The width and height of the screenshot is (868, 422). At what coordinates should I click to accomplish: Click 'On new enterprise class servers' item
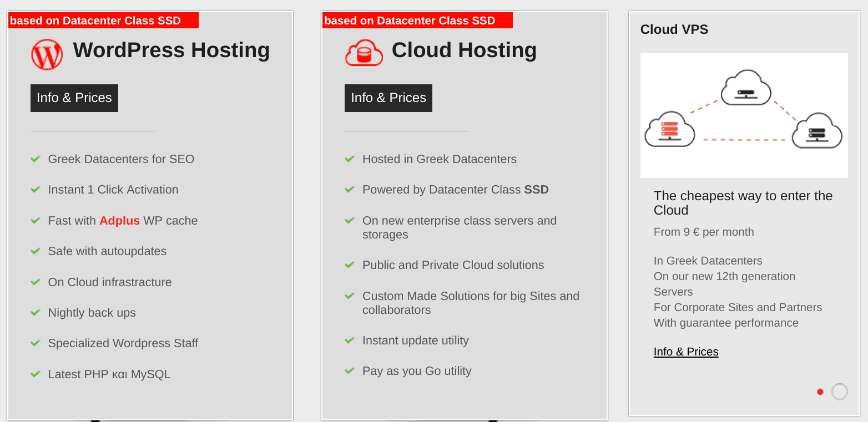460,227
